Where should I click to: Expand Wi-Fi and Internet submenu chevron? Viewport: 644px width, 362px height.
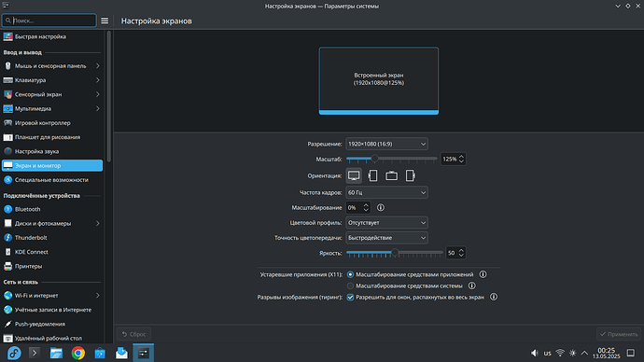click(x=98, y=296)
